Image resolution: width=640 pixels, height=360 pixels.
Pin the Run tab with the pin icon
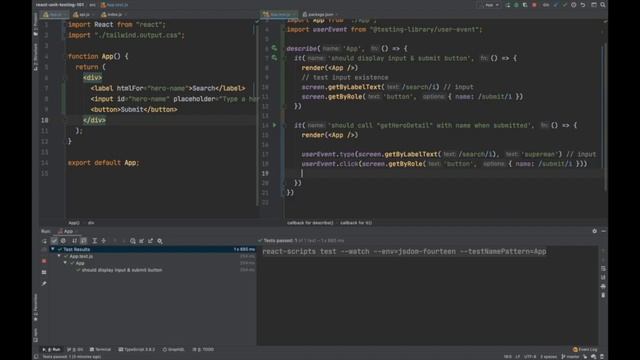click(x=44, y=283)
